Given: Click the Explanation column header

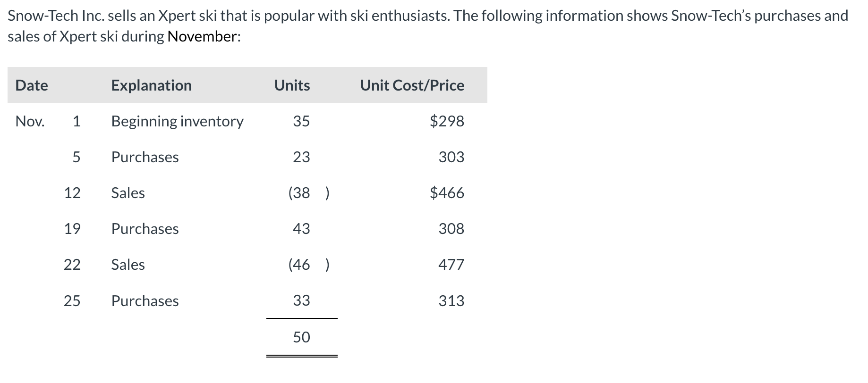Looking at the screenshot, I should click(152, 85).
